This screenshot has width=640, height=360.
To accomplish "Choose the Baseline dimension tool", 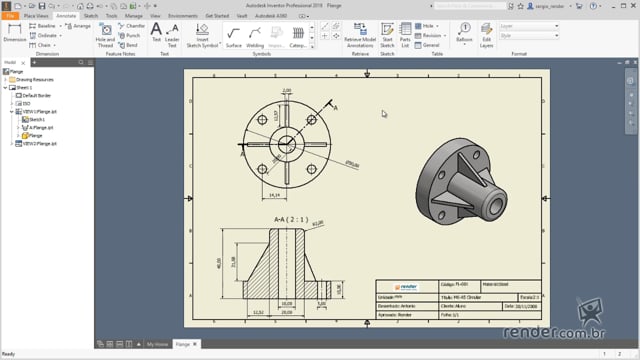I will click(x=42, y=26).
